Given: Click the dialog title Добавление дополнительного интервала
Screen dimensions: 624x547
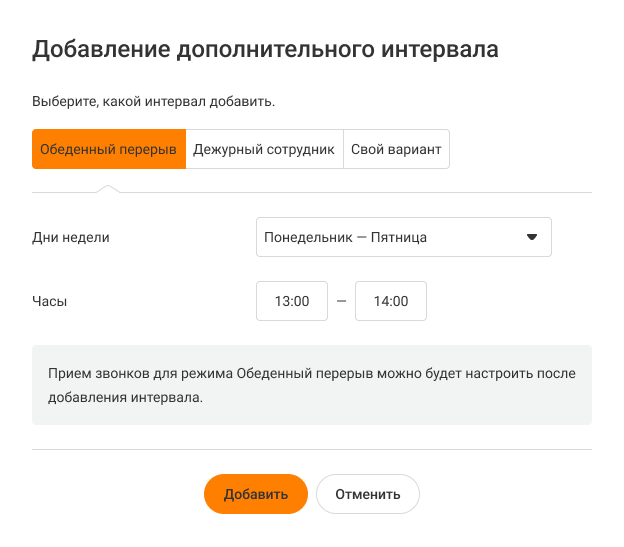Looking at the screenshot, I should [x=265, y=50].
